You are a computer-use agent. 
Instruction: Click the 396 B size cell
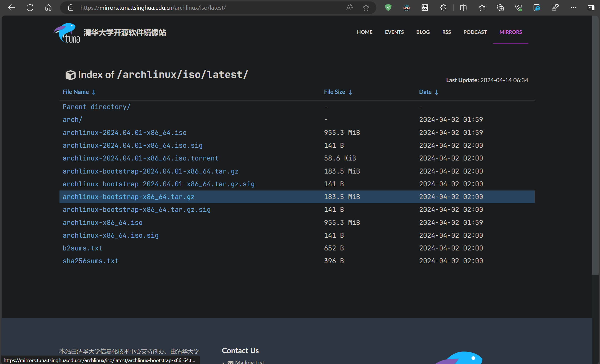[334, 261]
